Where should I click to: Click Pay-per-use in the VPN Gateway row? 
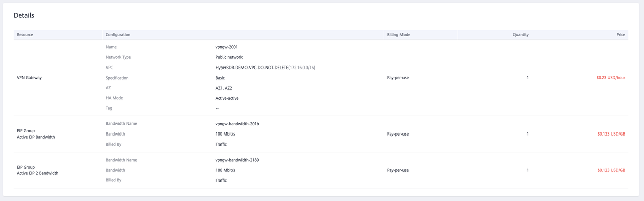398,78
